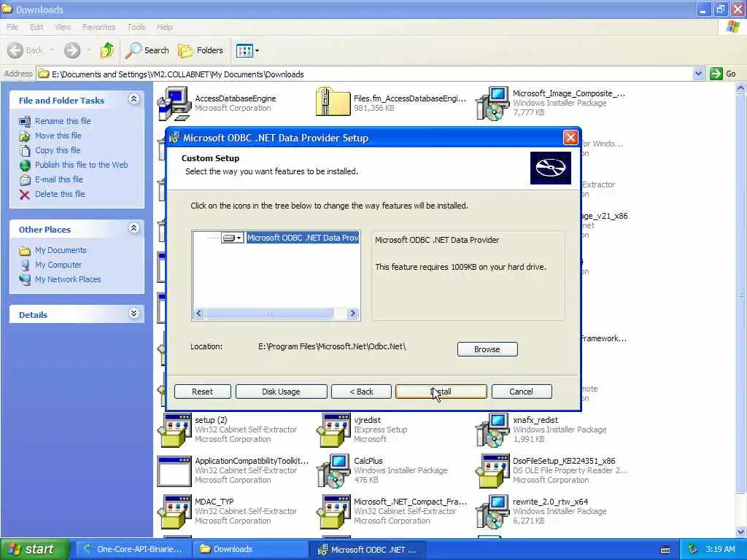747x560 pixels.
Task: Open the Edit menu in Downloads window
Action: (x=36, y=27)
